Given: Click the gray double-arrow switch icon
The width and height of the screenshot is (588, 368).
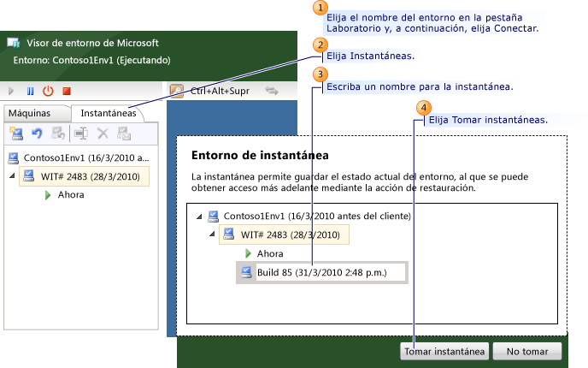Looking at the screenshot, I should click(x=272, y=91).
